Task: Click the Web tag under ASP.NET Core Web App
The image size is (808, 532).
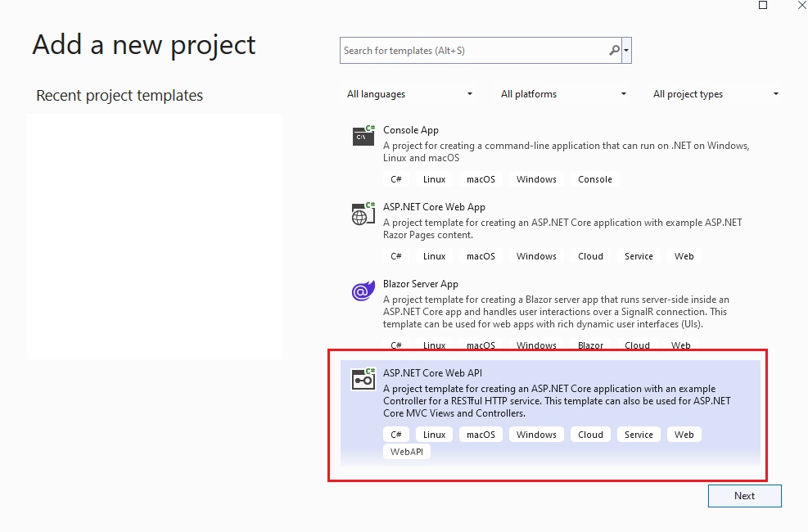Action: click(684, 256)
